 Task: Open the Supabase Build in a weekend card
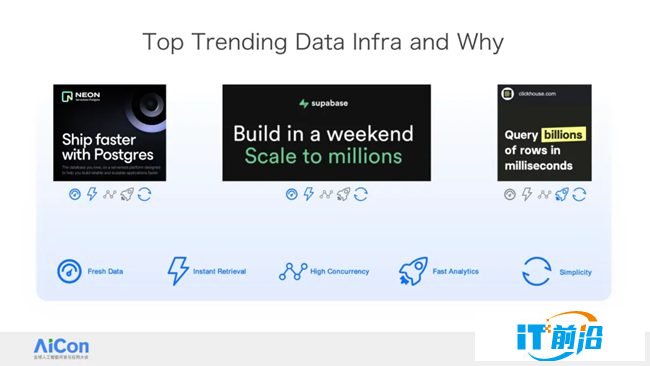(327, 133)
